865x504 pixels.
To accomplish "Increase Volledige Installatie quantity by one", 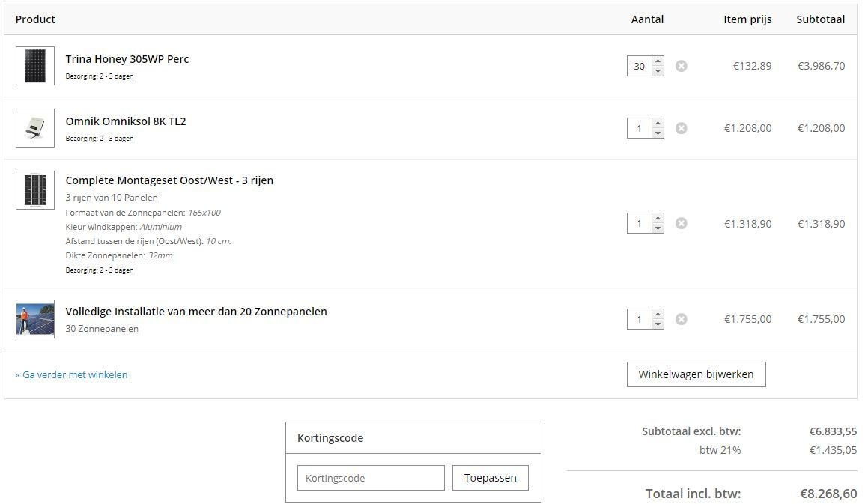I will (x=658, y=315).
